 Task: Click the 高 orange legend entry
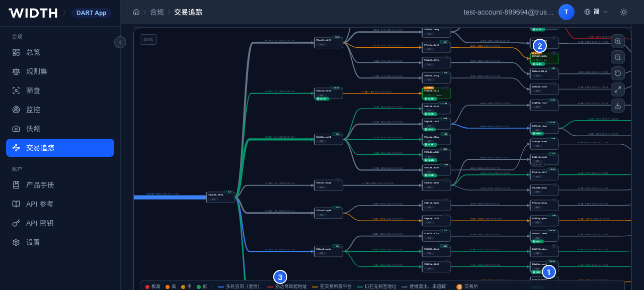171,286
